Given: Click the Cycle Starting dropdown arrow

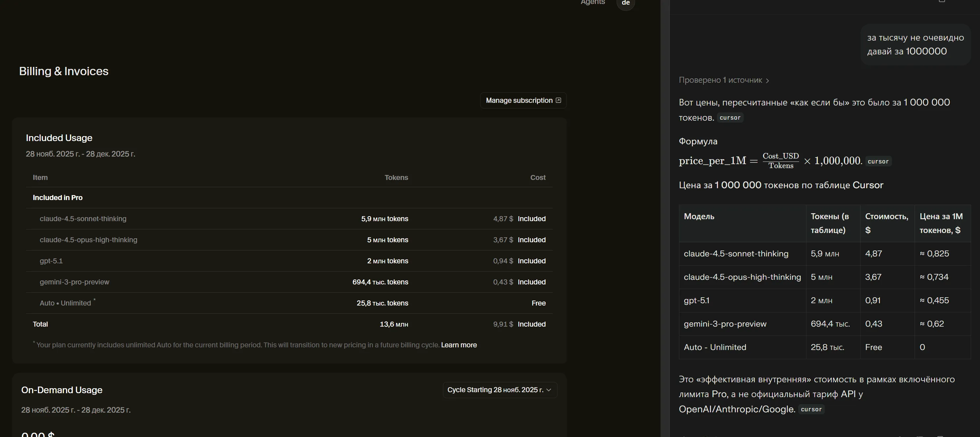Looking at the screenshot, I should tap(549, 390).
